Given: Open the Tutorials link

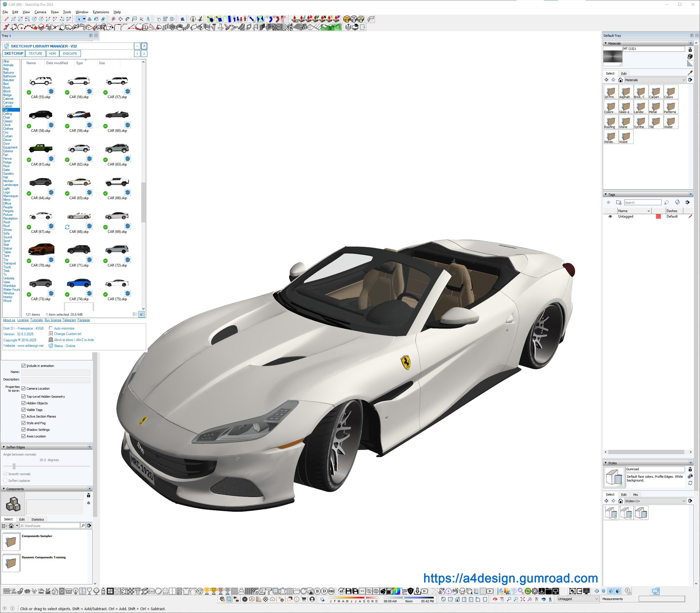Looking at the screenshot, I should pyautogui.click(x=36, y=320).
